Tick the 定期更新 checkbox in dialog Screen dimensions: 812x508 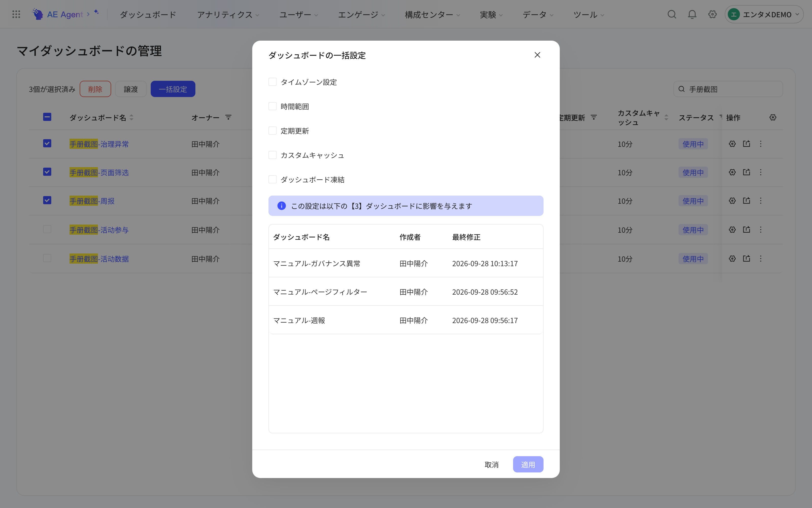point(273,130)
